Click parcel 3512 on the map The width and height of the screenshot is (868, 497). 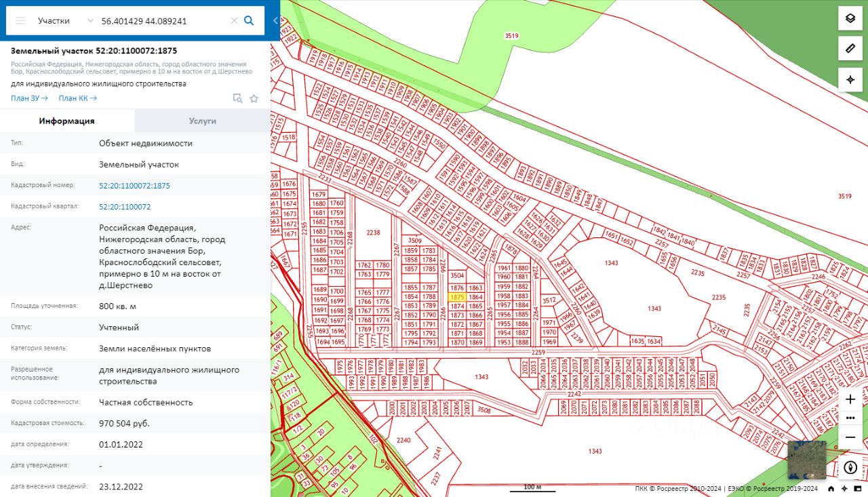pos(549,300)
